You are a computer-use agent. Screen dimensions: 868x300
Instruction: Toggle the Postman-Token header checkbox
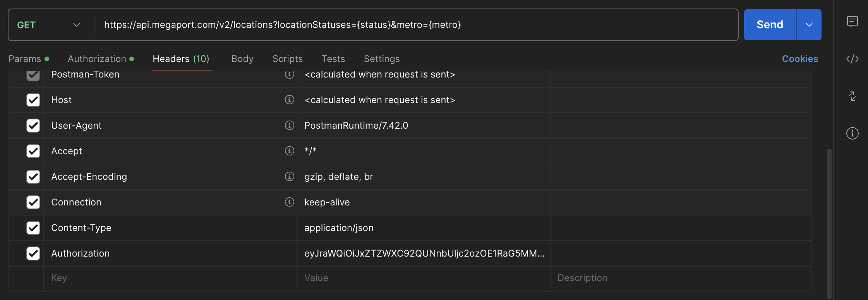[x=33, y=75]
